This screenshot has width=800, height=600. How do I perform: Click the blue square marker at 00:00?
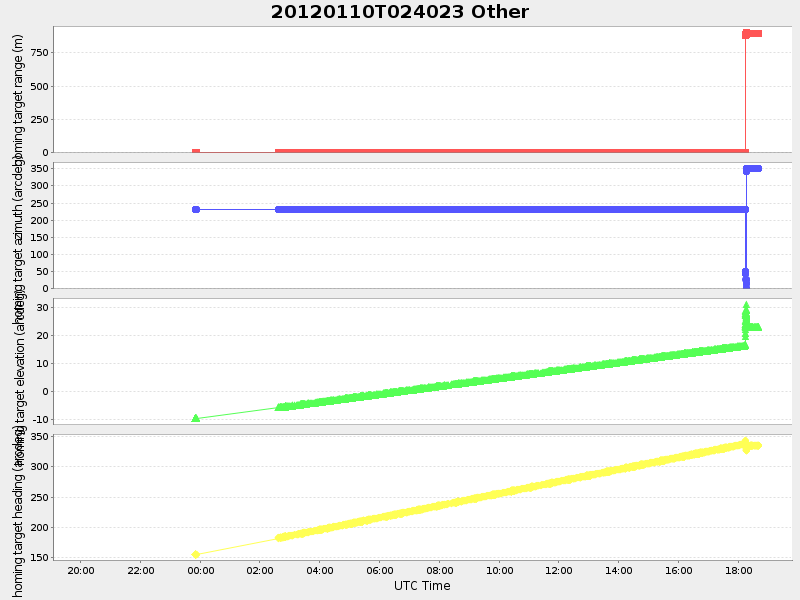click(195, 209)
